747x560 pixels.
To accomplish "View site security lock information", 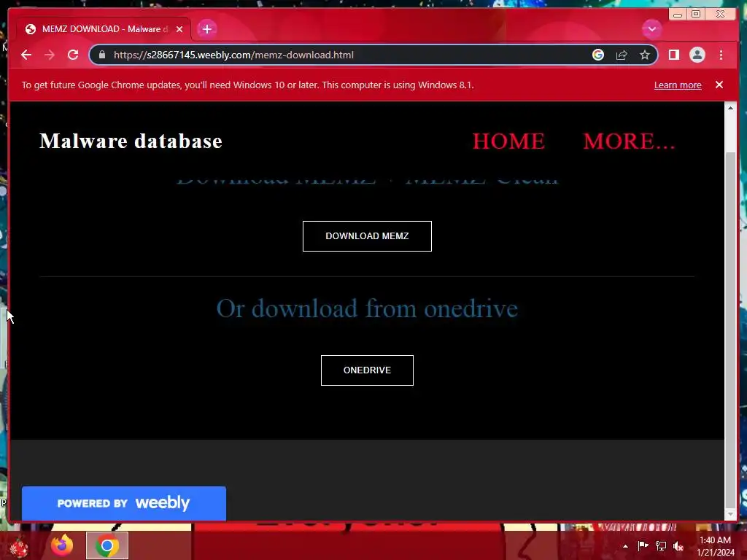I will 102,55.
